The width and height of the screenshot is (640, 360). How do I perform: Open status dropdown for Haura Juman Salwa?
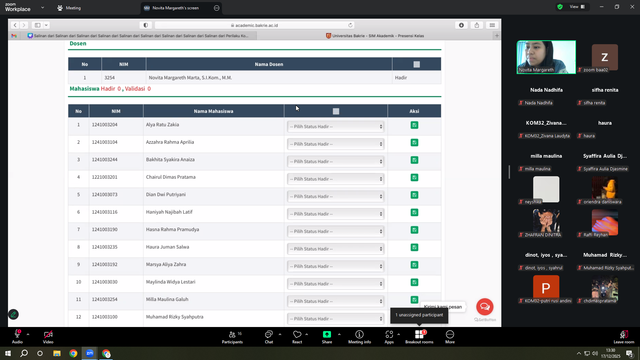coord(336,249)
